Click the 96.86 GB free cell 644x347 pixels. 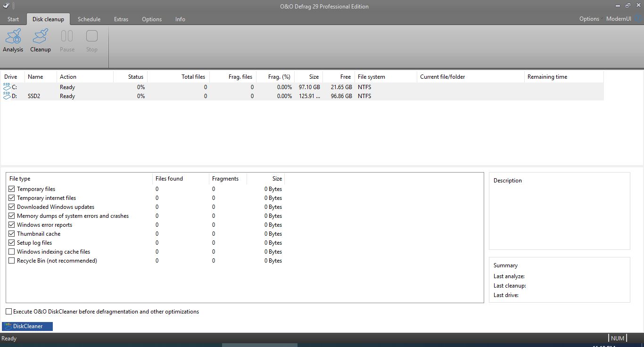tap(341, 96)
